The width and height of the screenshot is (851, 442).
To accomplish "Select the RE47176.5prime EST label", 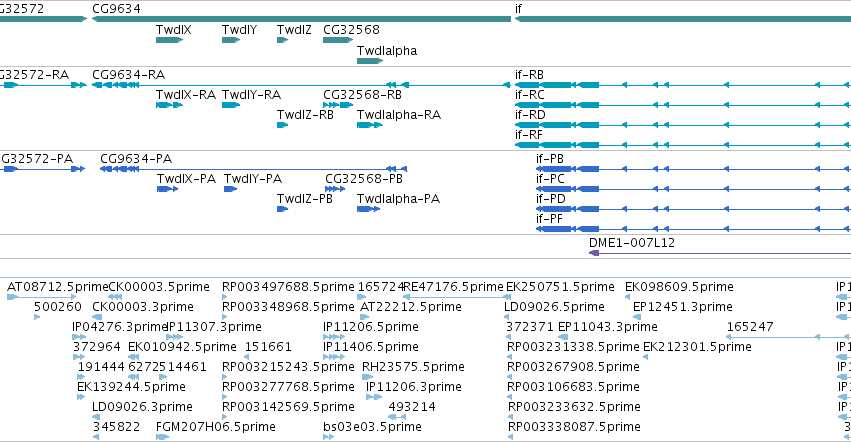I will (x=454, y=287).
